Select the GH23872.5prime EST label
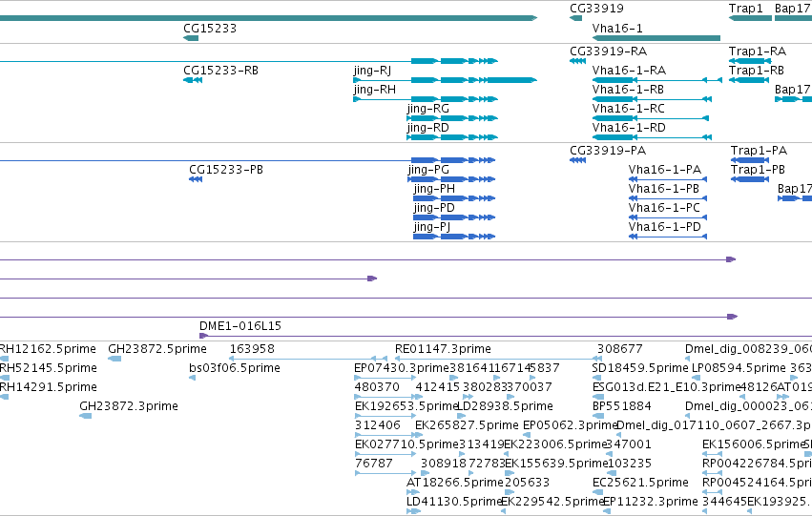 click(x=157, y=349)
